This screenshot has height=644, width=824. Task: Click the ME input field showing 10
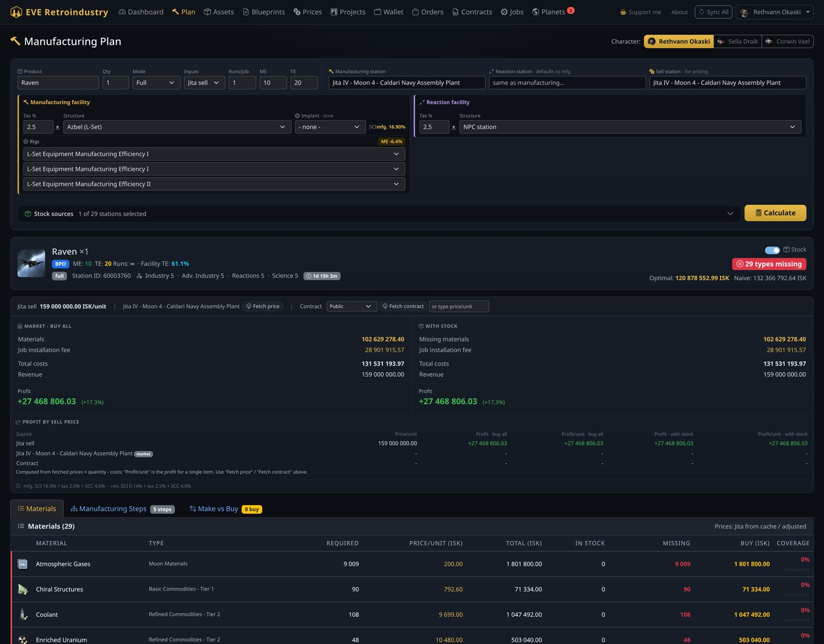click(x=273, y=83)
